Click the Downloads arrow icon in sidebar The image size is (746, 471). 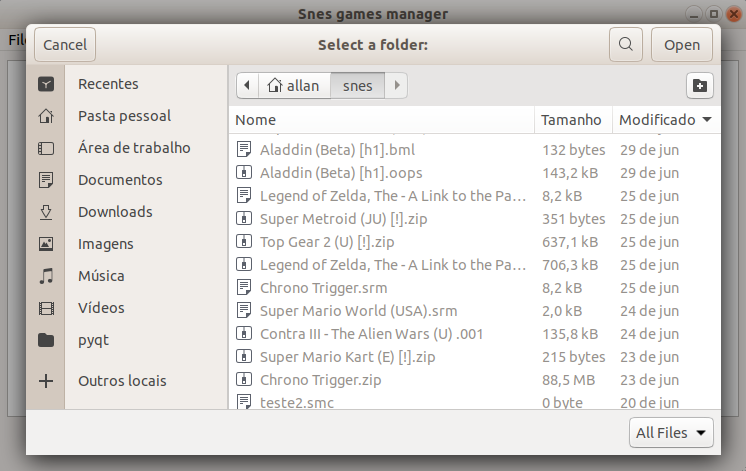tap(46, 212)
